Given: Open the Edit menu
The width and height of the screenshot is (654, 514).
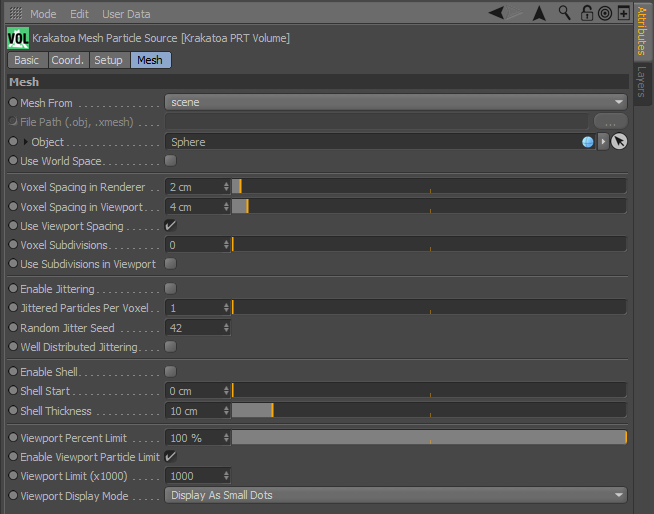Looking at the screenshot, I should (x=79, y=14).
